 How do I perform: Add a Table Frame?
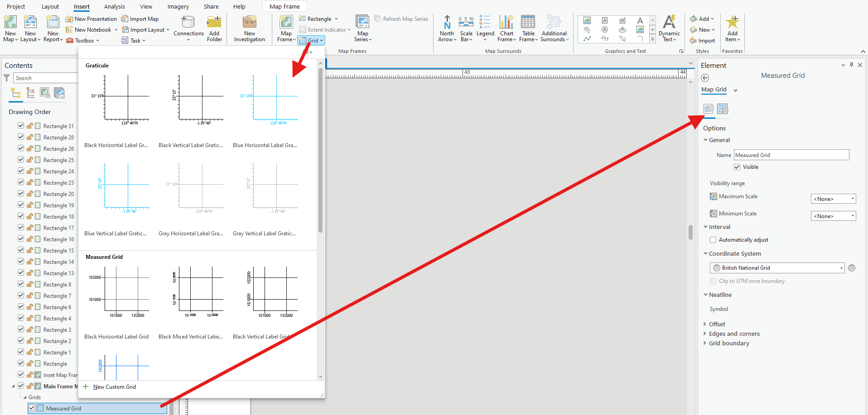528,27
